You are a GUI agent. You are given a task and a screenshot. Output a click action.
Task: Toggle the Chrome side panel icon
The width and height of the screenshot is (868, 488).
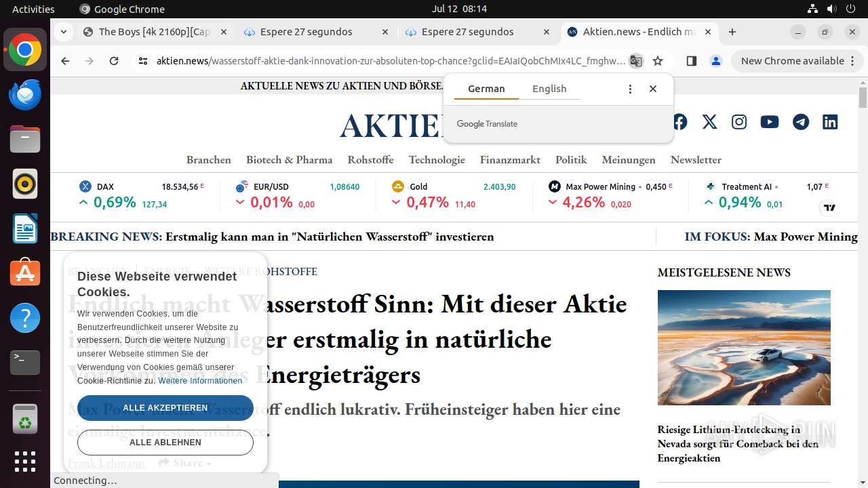click(x=692, y=61)
